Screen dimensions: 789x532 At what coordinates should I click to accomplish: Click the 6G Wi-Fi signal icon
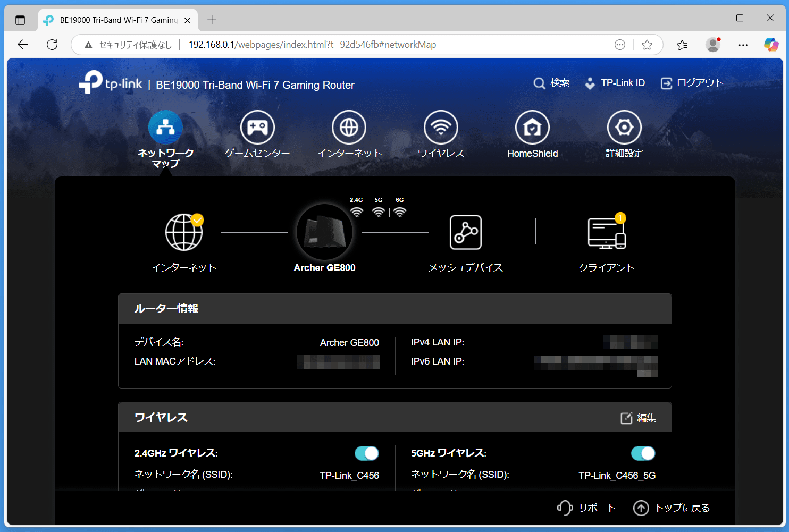(x=400, y=212)
